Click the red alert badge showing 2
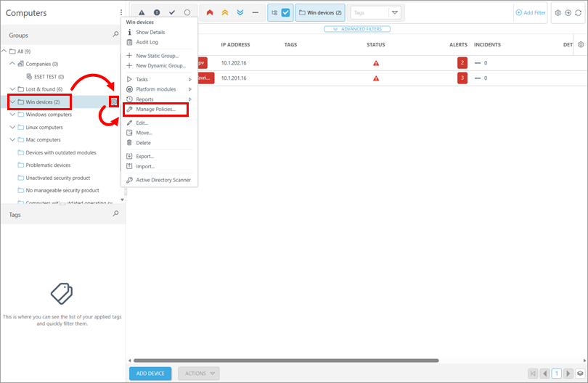The width and height of the screenshot is (588, 383). coord(462,63)
